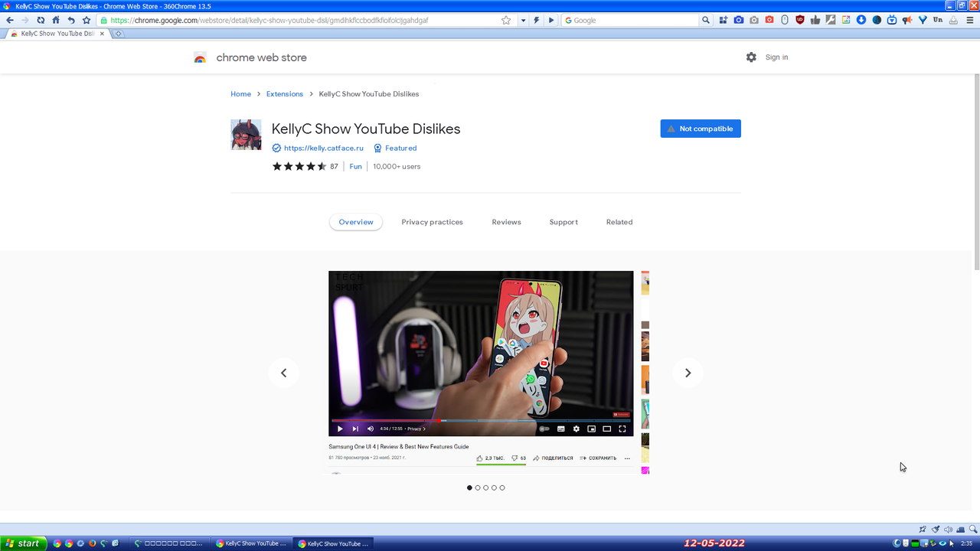
Task: Click the taskbar Firefox quick launch icon
Action: point(92,543)
